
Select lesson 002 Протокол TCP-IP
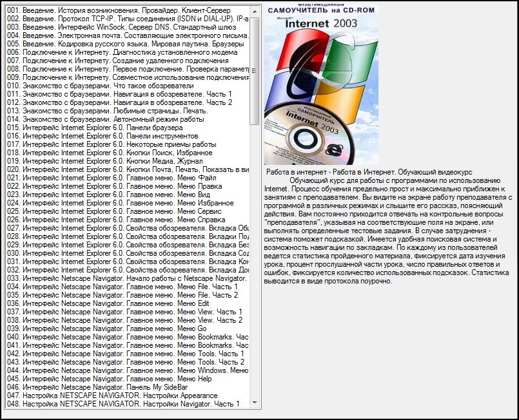tap(128, 19)
